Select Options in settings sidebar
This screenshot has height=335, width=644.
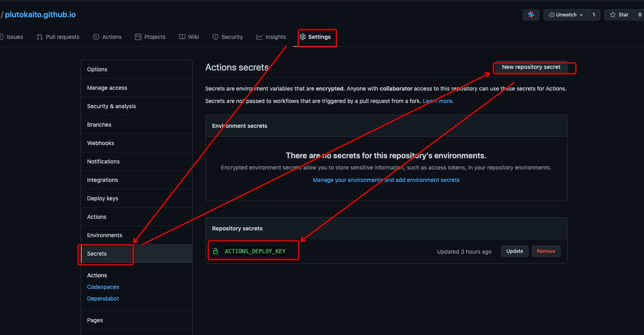[137, 69]
